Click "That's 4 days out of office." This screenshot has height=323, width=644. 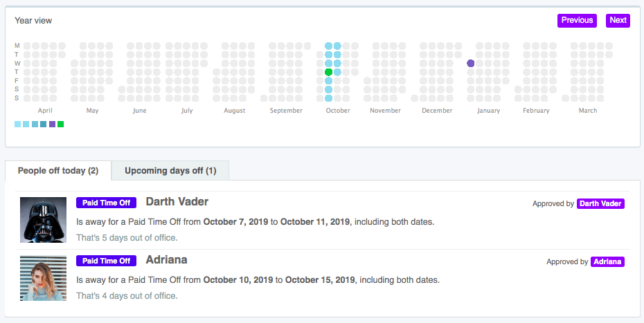[127, 296]
